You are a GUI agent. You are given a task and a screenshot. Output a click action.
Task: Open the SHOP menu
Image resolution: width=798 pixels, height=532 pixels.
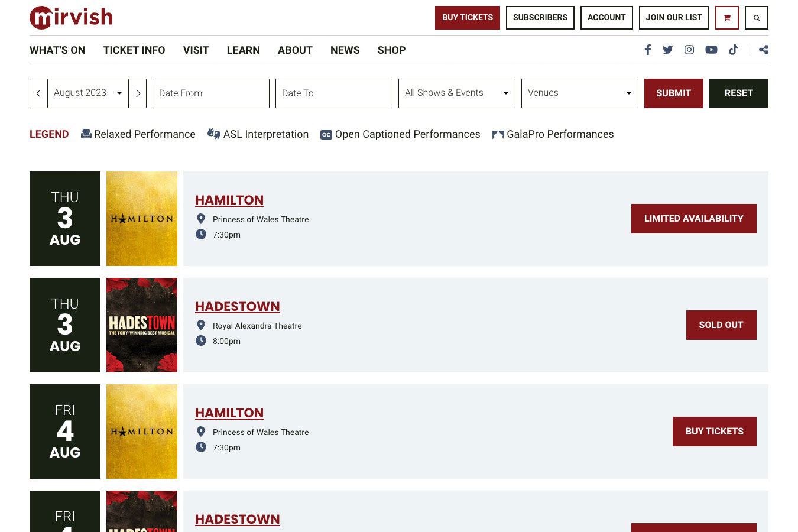(392, 50)
